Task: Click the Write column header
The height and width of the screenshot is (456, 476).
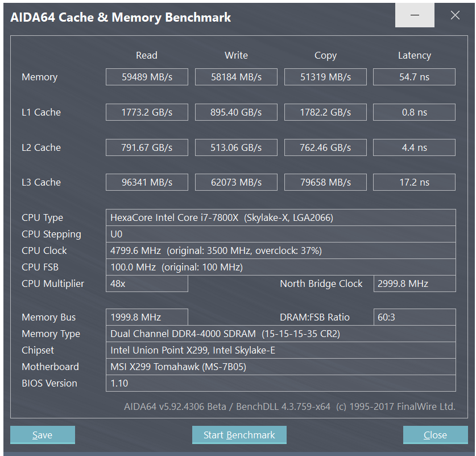Action: tap(236, 55)
